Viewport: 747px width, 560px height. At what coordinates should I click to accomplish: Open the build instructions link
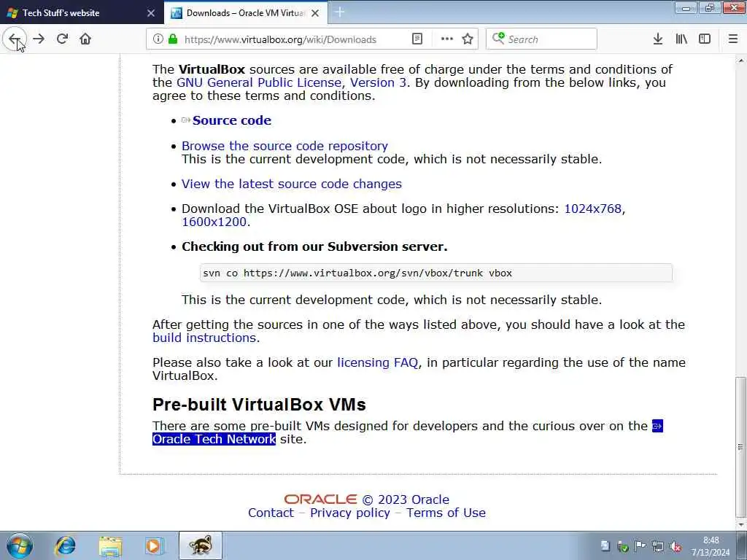coord(204,338)
